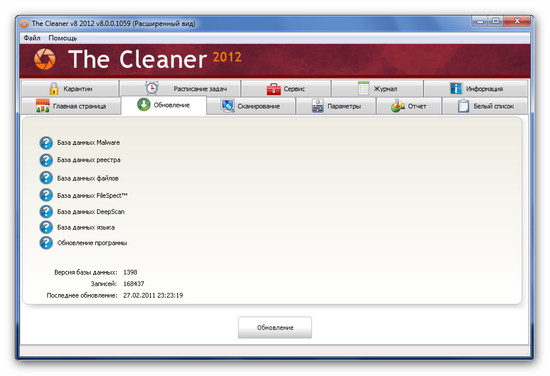
Task: Click question mark icon beside База данных Malware
Action: [x=46, y=143]
